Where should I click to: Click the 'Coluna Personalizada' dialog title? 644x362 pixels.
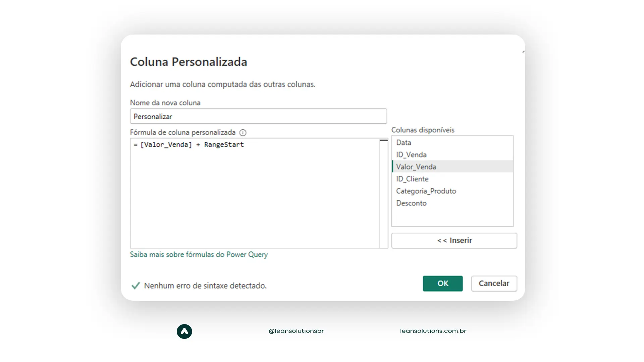tap(189, 62)
